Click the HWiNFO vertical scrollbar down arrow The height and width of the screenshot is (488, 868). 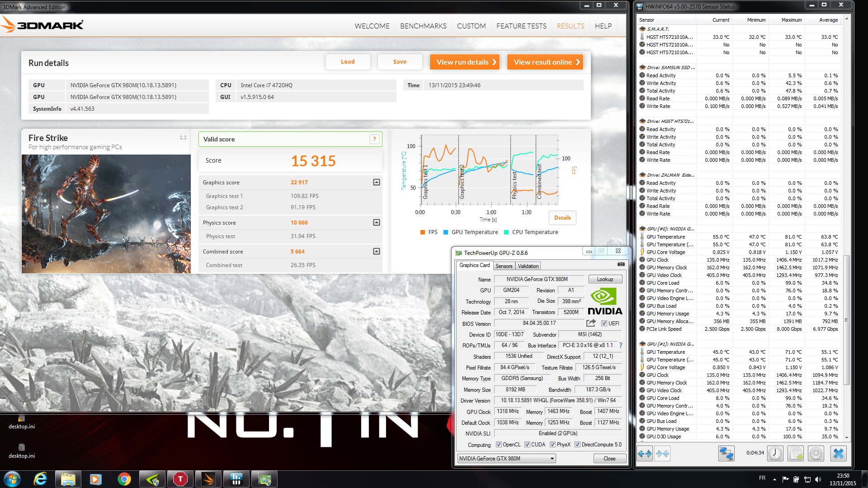(846, 437)
